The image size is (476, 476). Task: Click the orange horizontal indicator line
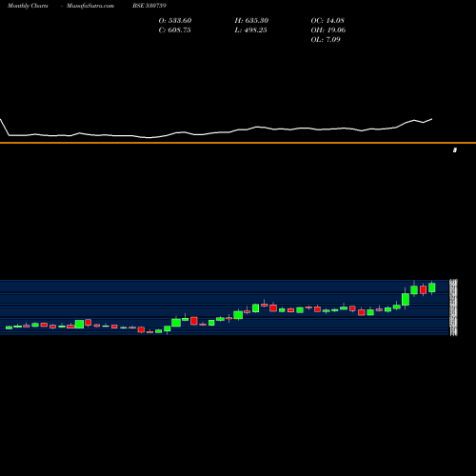(238, 143)
